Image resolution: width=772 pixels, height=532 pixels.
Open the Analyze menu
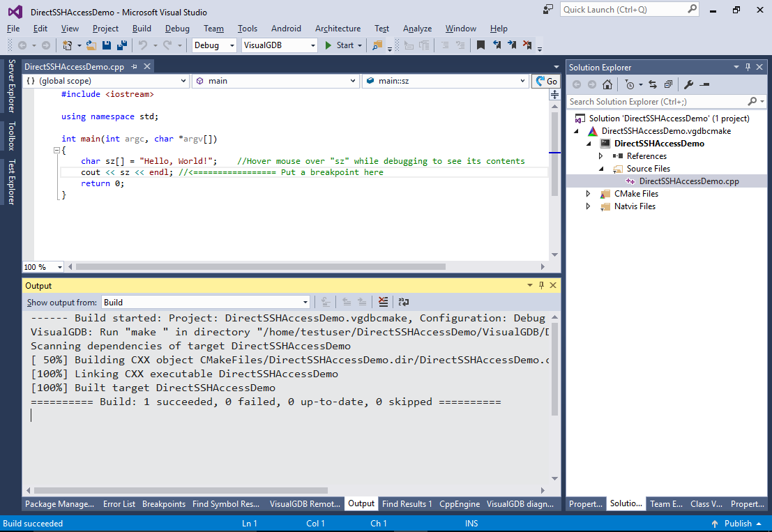[418, 29]
